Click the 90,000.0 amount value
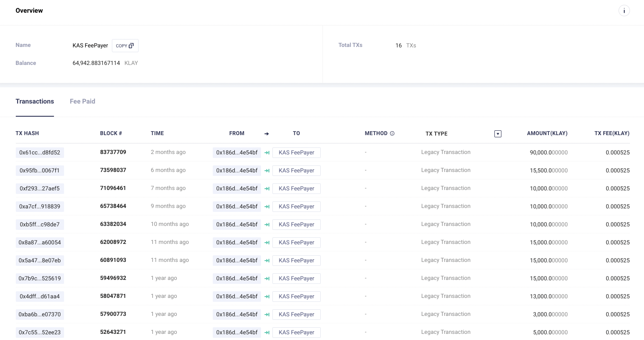This screenshot has height=340, width=644. tap(549, 153)
